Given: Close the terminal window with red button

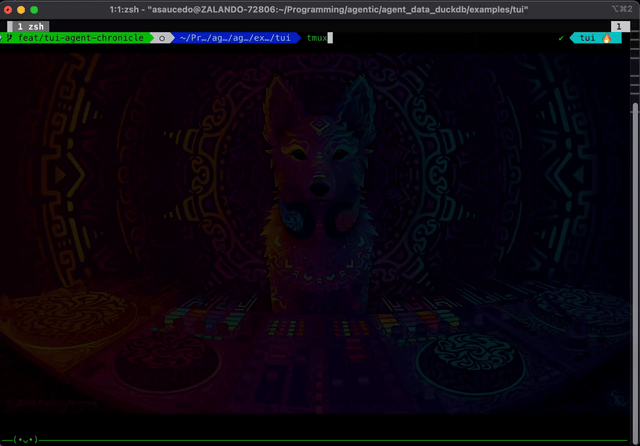Looking at the screenshot, I should click(8, 9).
